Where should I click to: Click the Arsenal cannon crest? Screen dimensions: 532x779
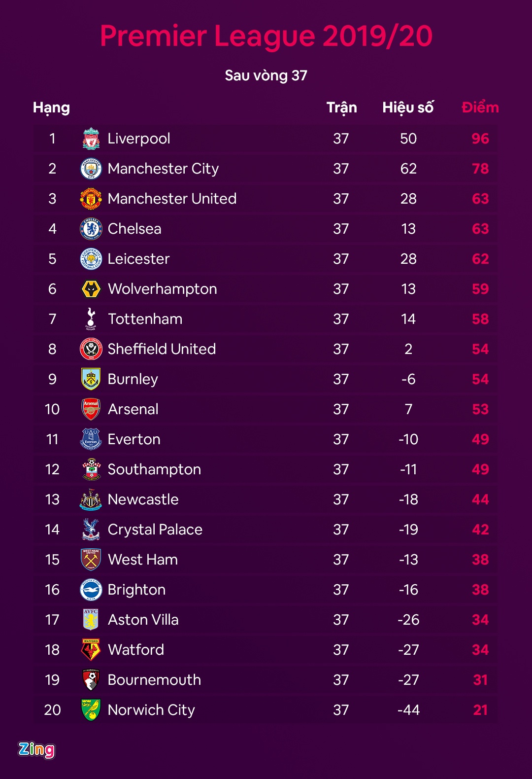(x=91, y=409)
